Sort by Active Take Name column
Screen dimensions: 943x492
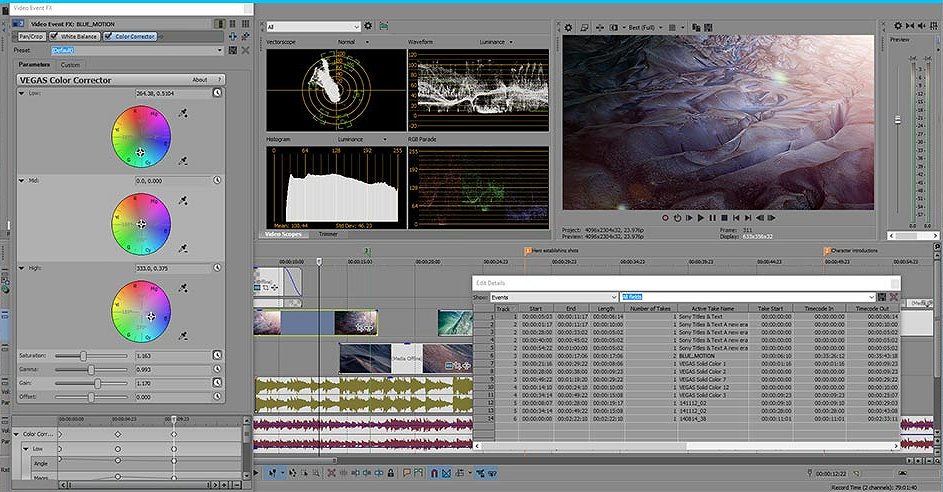coord(713,309)
